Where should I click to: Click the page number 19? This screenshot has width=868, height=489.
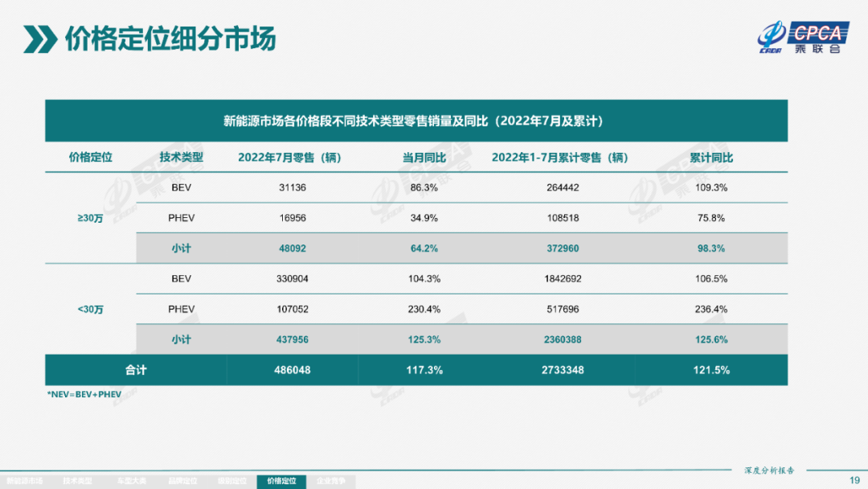(x=854, y=480)
